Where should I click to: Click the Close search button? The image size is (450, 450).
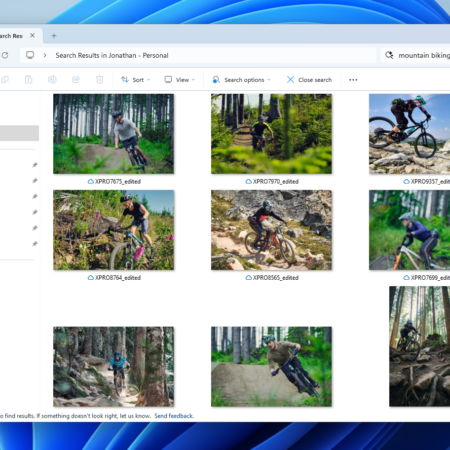tap(309, 80)
